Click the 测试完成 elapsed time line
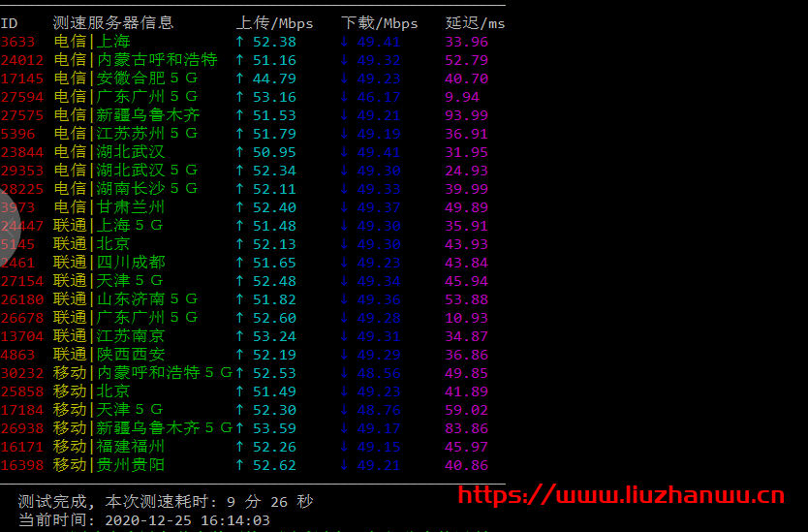808x532 pixels. [x=165, y=502]
